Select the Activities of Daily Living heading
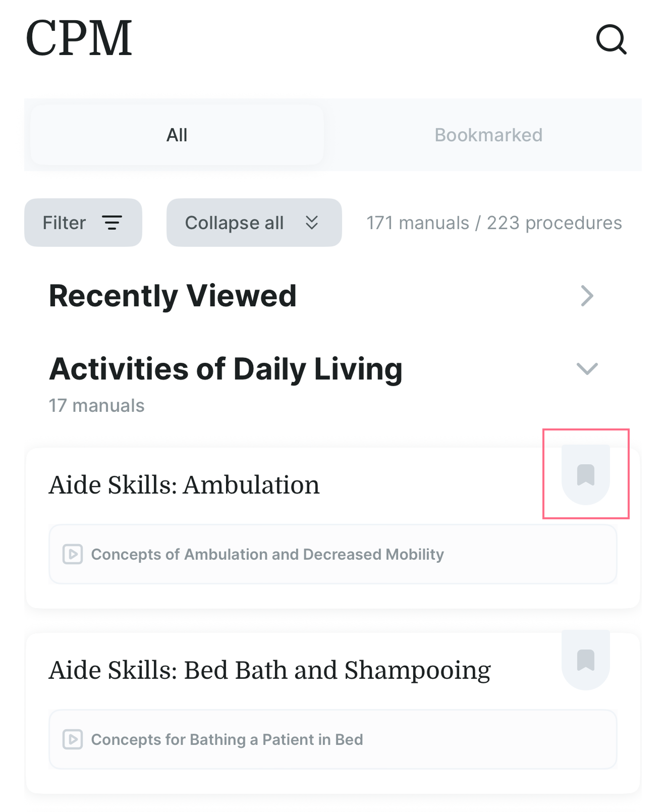 pyautogui.click(x=226, y=369)
